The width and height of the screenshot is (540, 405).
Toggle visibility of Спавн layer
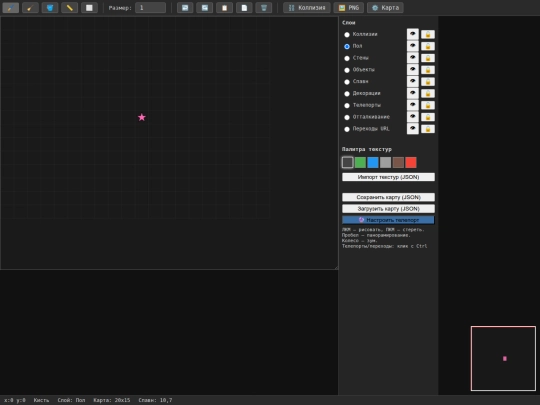coord(413,81)
